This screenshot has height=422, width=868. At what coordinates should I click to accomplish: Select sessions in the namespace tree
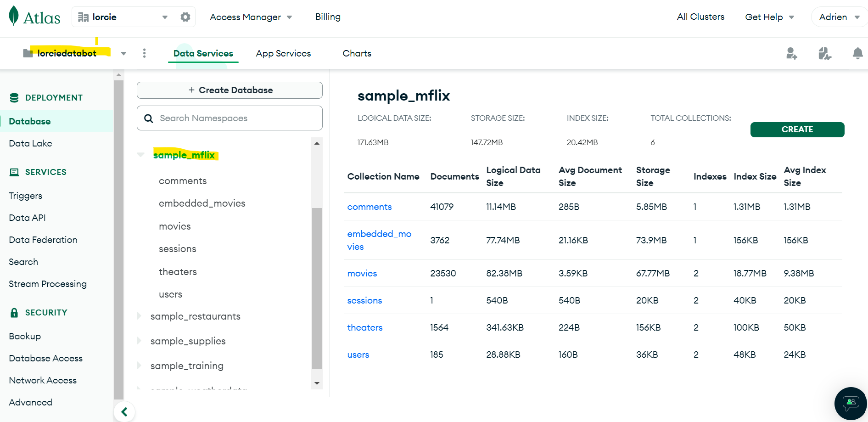178,249
